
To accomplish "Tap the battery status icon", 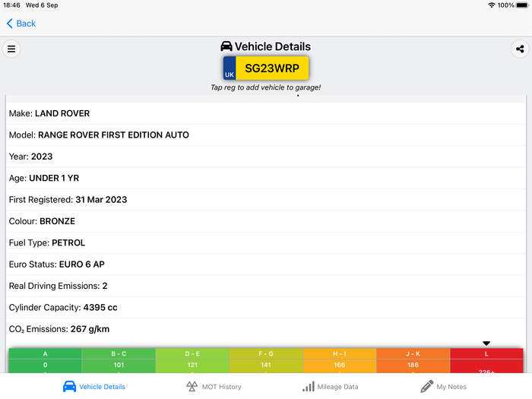I will click(x=523, y=5).
